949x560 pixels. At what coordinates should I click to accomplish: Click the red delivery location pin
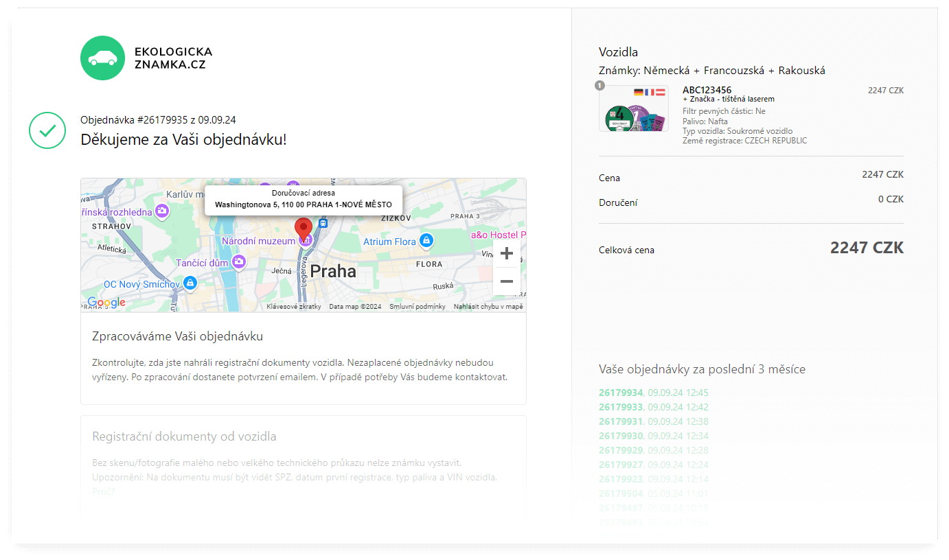pos(303,228)
